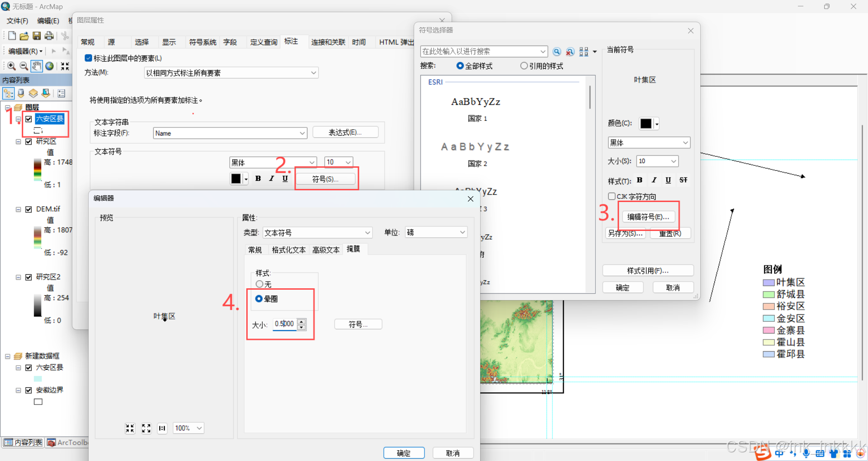
Task: Click the Print icon in toolbar
Action: tap(49, 36)
